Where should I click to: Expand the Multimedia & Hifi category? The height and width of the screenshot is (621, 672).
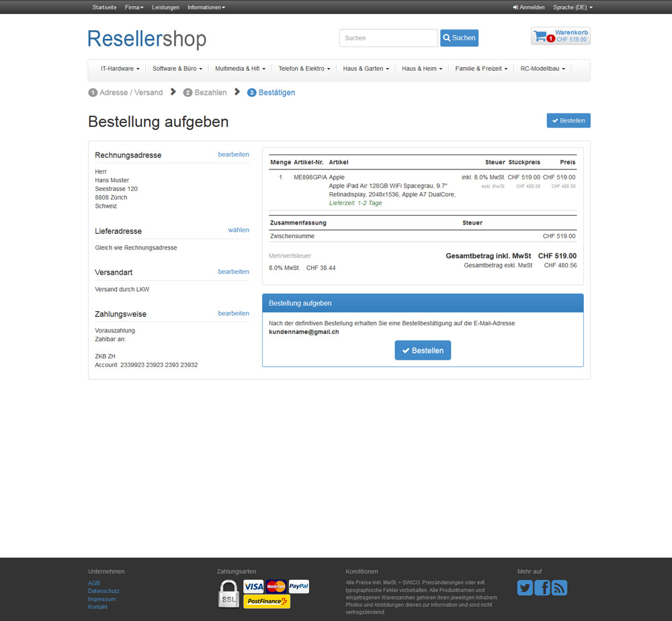tap(240, 69)
